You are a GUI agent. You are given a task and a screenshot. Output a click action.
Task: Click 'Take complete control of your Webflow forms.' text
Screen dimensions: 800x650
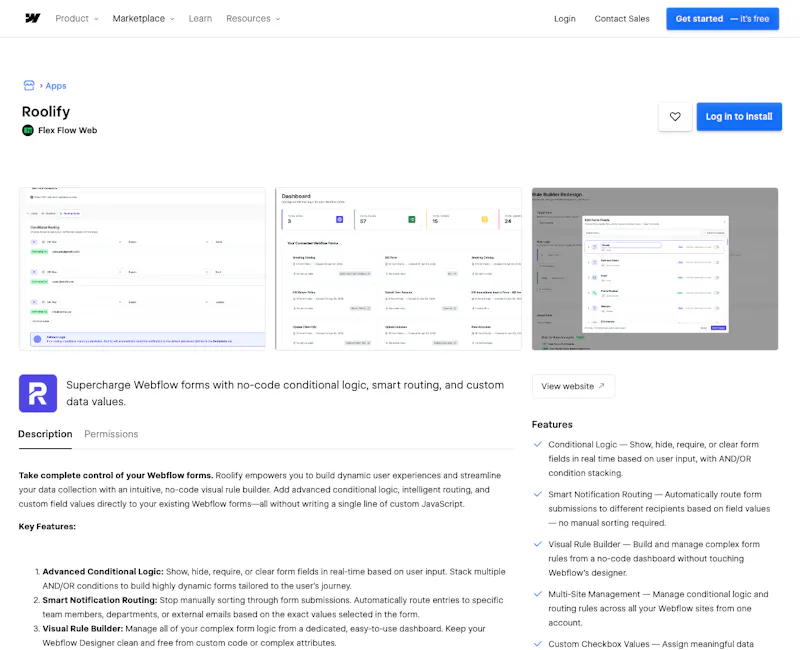[116, 476]
